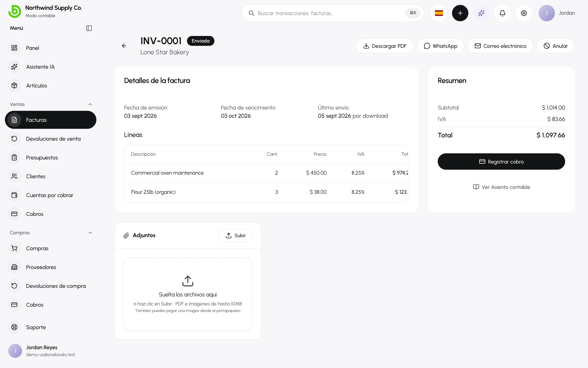Click the INV-0001 invoice title

tap(161, 41)
